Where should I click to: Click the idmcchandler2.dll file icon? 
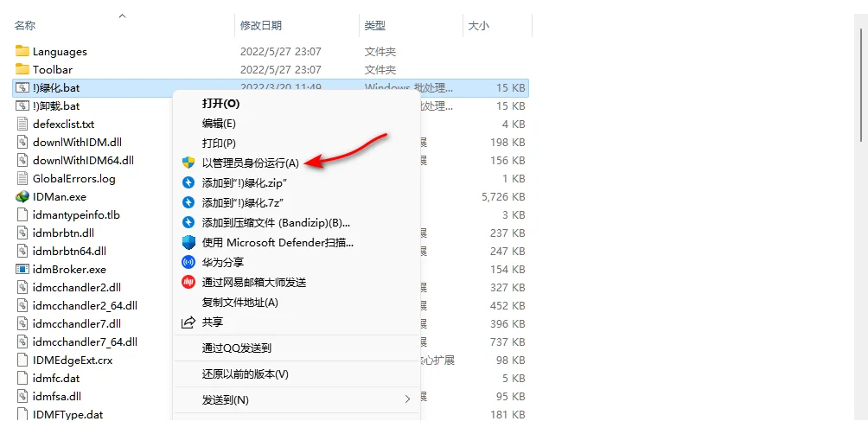pos(22,288)
